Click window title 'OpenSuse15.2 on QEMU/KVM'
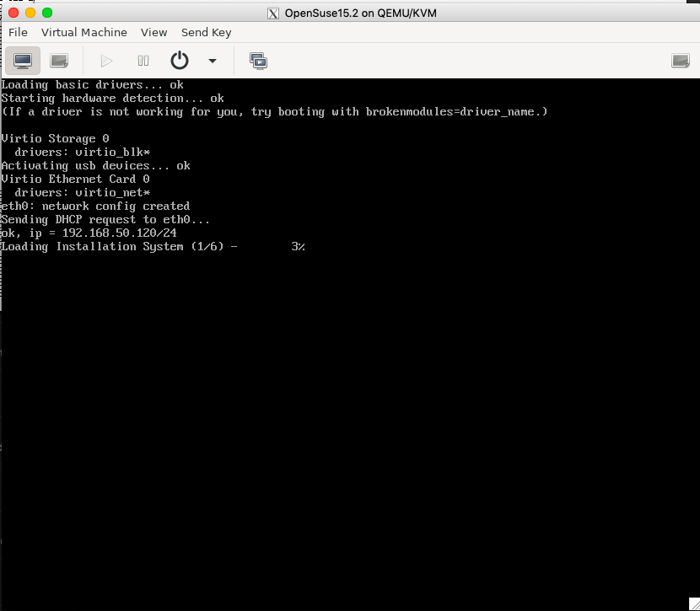This screenshot has height=611, width=700. tap(360, 13)
